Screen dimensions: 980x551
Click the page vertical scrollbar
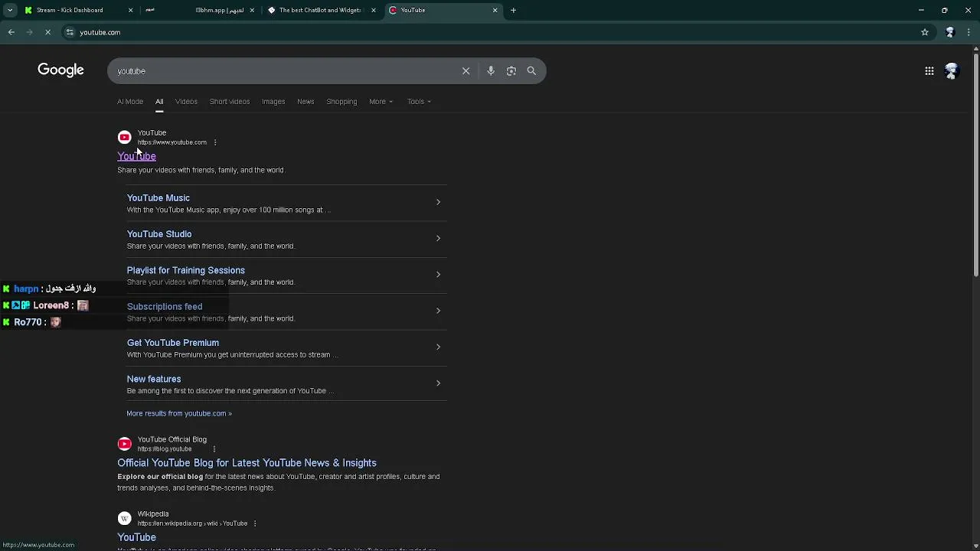click(975, 165)
